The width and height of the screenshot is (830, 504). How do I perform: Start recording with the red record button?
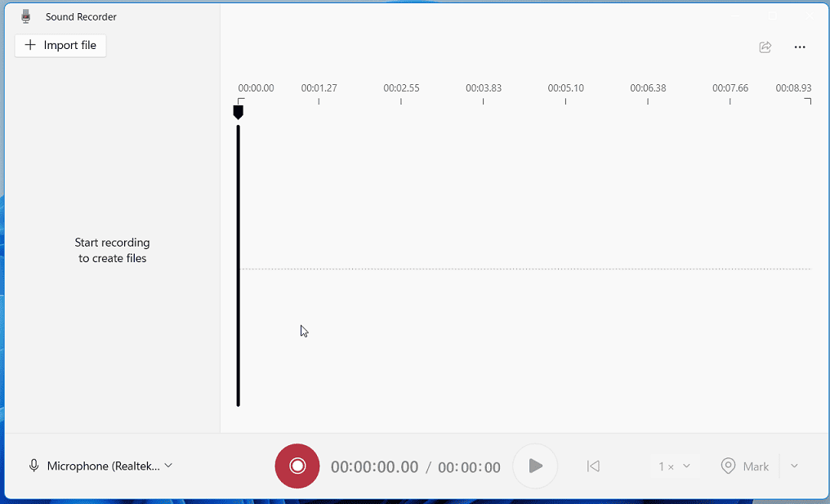[297, 466]
